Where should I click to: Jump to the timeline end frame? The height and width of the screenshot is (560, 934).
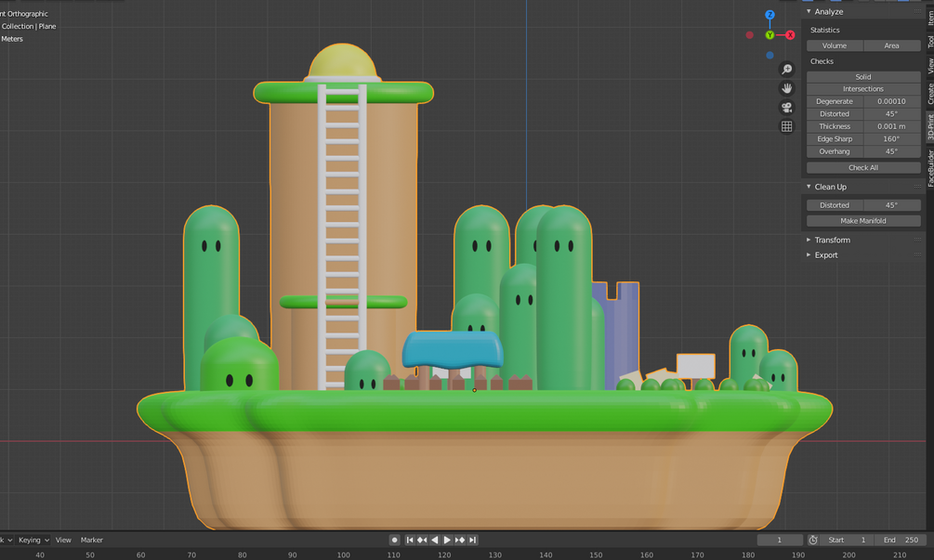coord(472,540)
